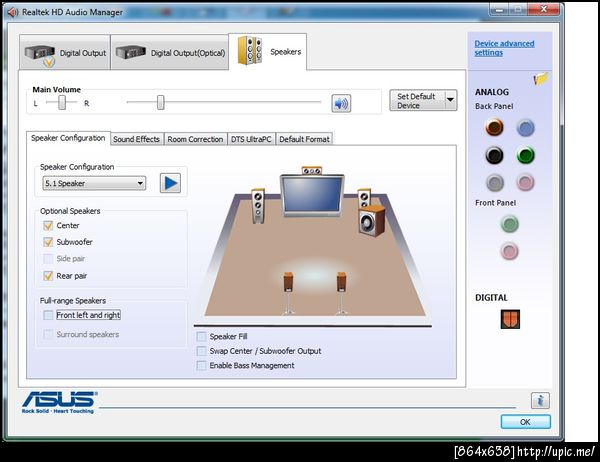The height and width of the screenshot is (462, 600).
Task: Play the speaker test sound
Action: point(170,183)
